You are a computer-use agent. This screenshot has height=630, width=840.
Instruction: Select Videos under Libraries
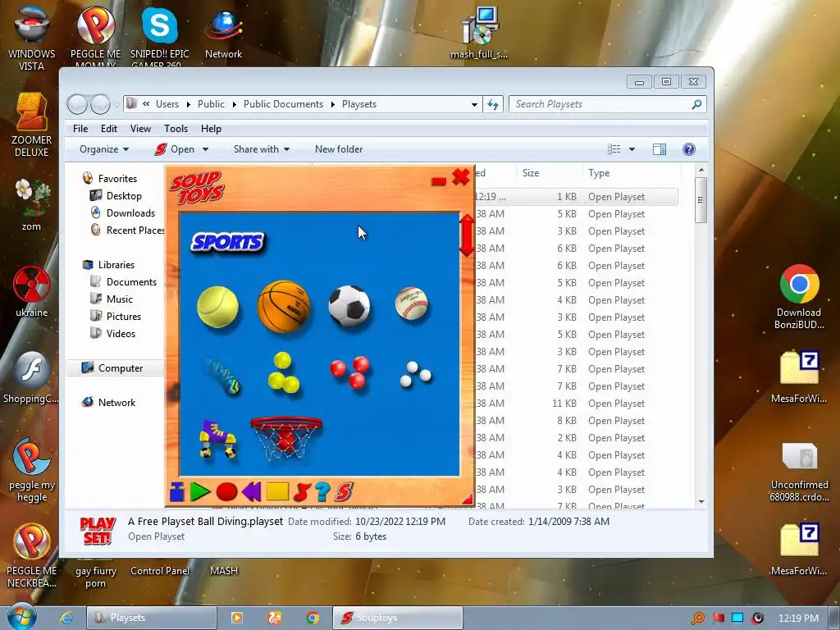121,333
